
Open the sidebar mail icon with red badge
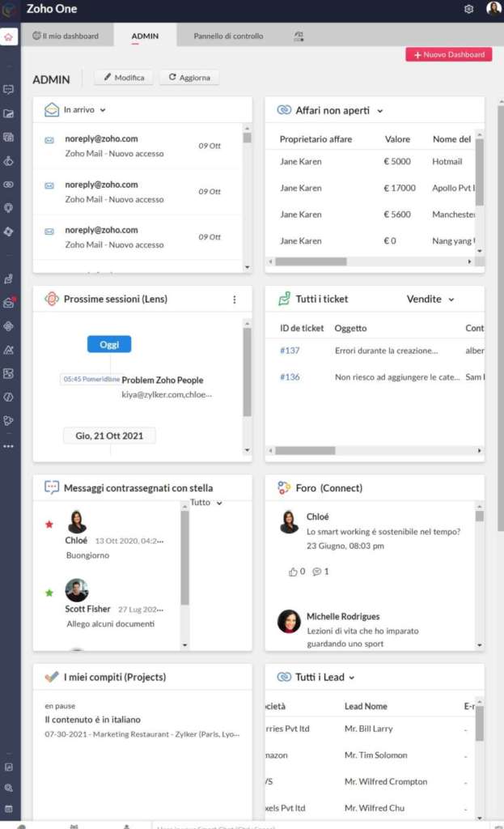(x=9, y=303)
